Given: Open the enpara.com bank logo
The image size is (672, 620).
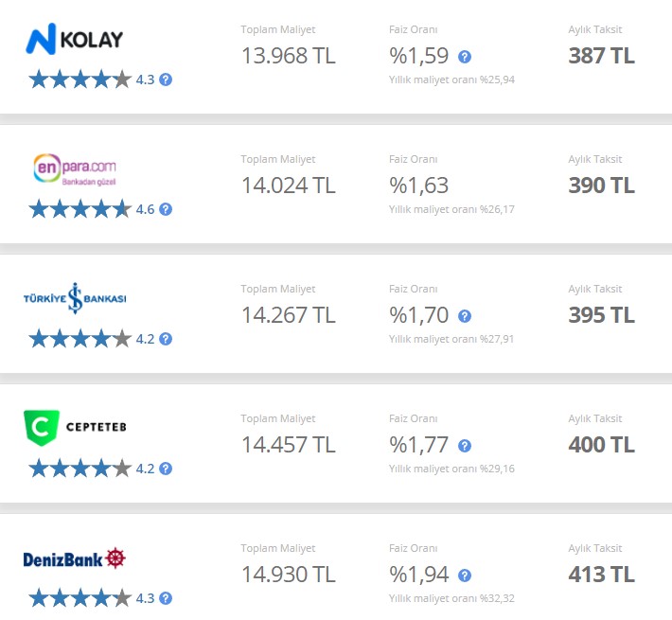Looking at the screenshot, I should (75, 169).
